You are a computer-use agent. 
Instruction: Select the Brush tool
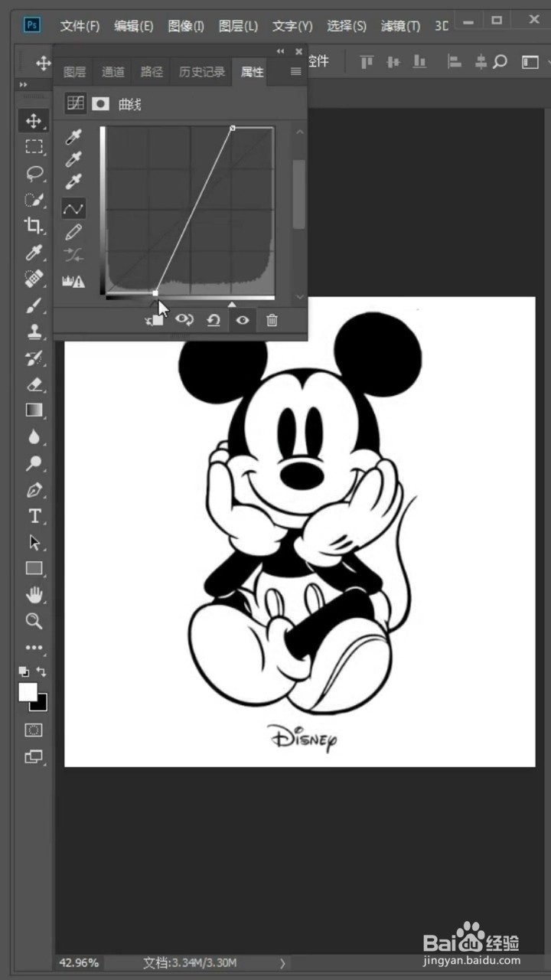[34, 305]
